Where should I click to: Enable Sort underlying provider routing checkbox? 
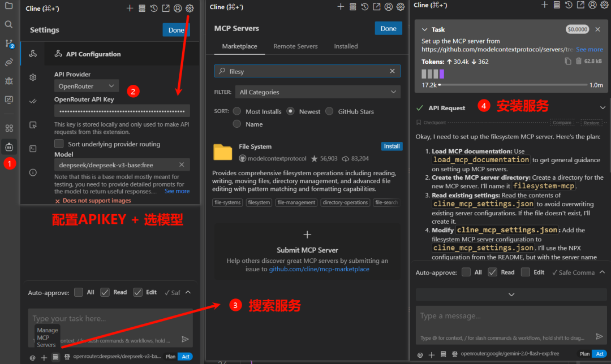pos(59,144)
